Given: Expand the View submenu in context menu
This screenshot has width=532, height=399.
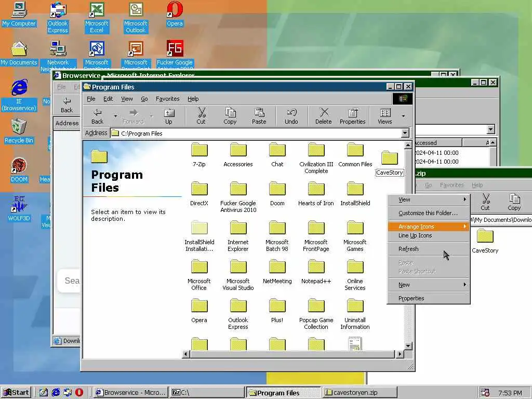Looking at the screenshot, I should tap(429, 199).
